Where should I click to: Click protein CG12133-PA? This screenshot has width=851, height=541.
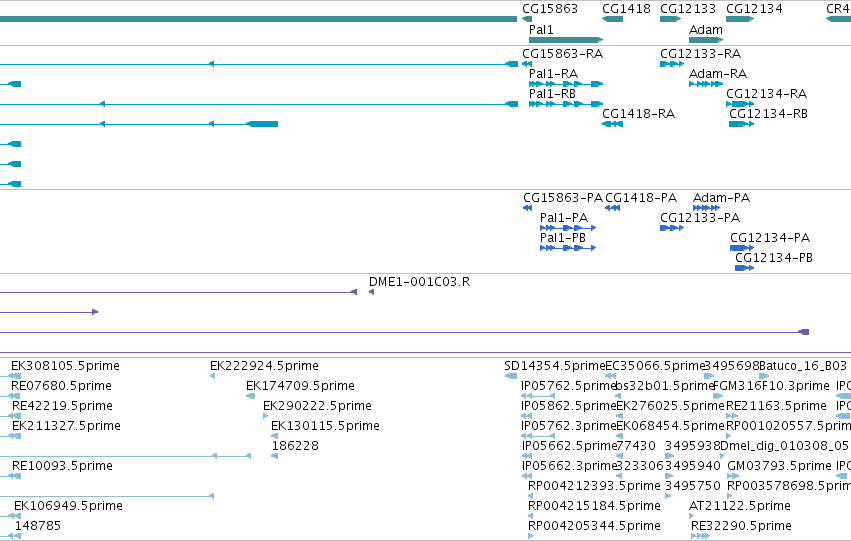click(x=700, y=218)
